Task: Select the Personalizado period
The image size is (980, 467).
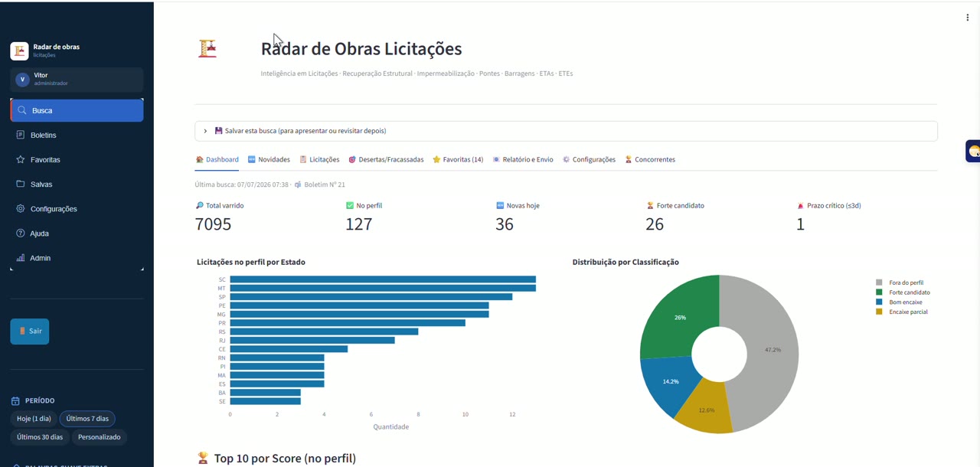Action: click(x=100, y=437)
